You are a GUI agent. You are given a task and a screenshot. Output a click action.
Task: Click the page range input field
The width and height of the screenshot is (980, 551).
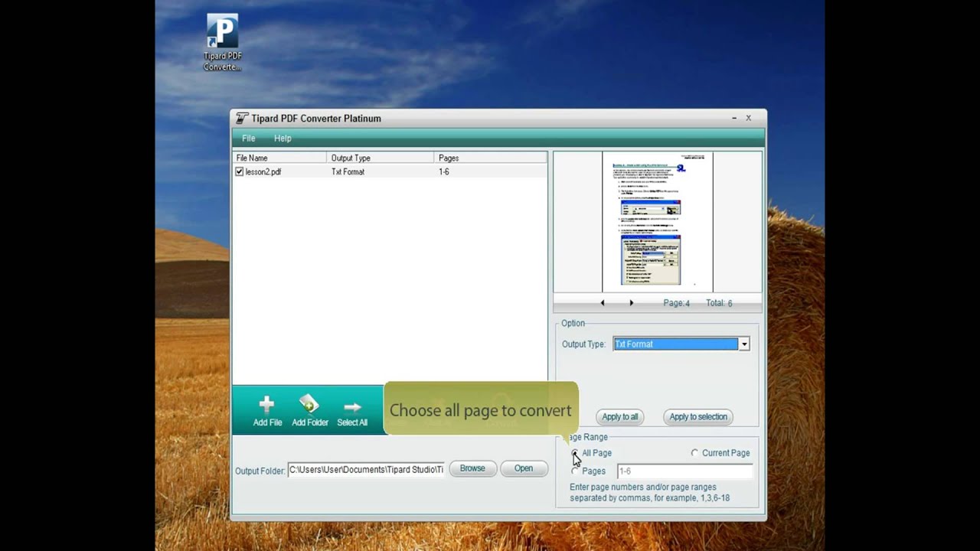pos(684,471)
